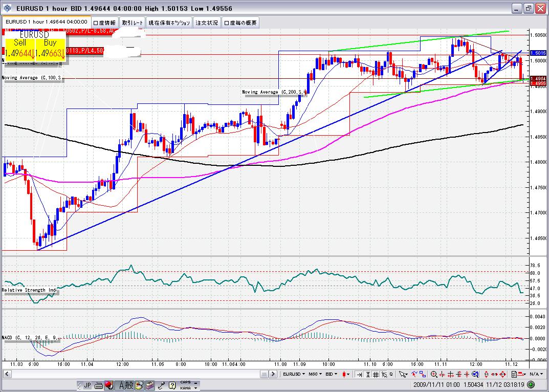Open IME bar options down arrow
Image resolution: width=549 pixels, height=392 pixels.
tap(196, 388)
